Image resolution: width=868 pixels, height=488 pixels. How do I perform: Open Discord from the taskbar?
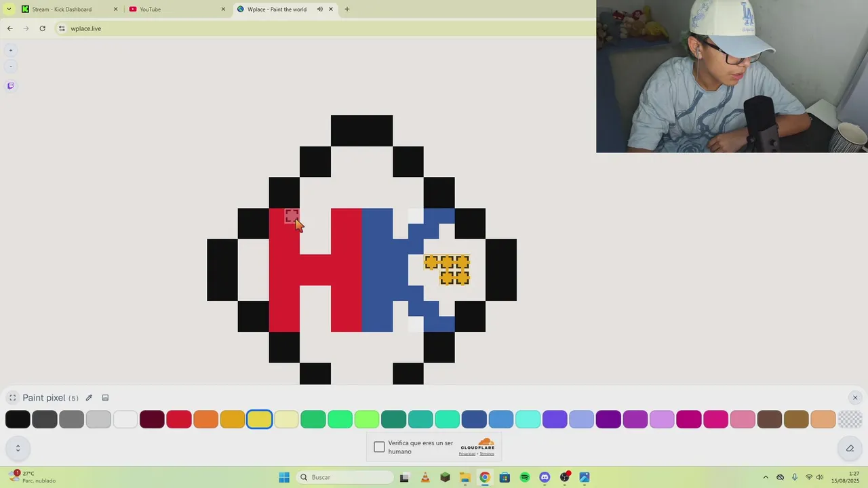pos(545,477)
